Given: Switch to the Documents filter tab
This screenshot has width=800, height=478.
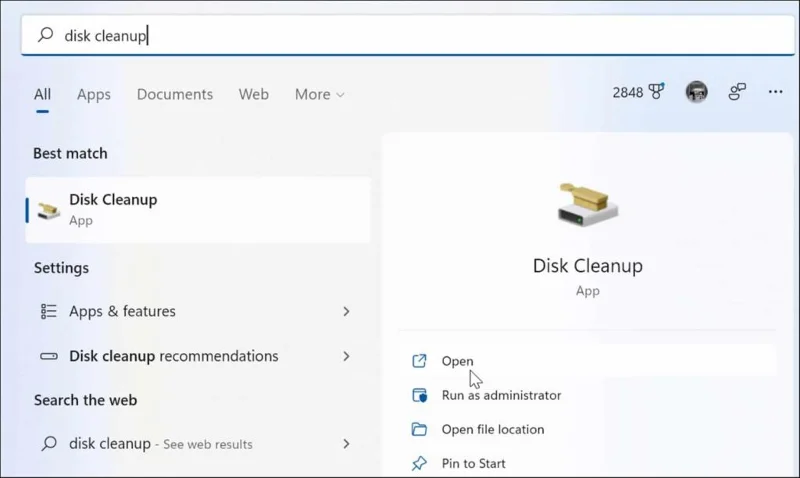Looking at the screenshot, I should [x=174, y=94].
